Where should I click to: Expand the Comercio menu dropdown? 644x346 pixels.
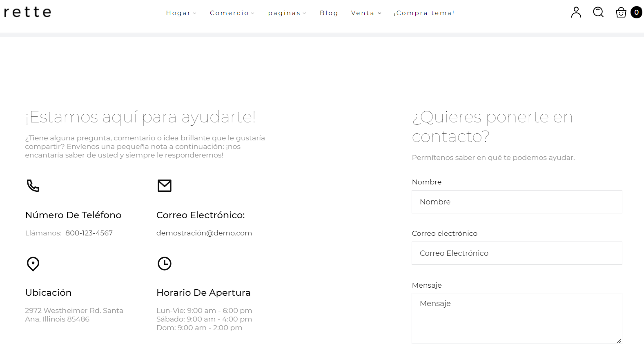[x=232, y=13]
